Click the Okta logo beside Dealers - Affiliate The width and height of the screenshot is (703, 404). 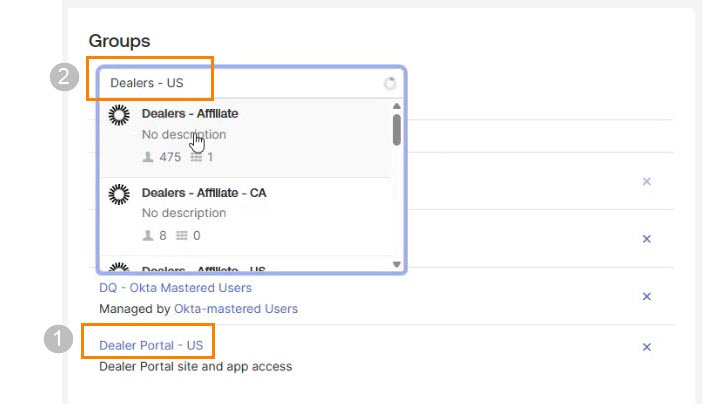click(x=119, y=115)
